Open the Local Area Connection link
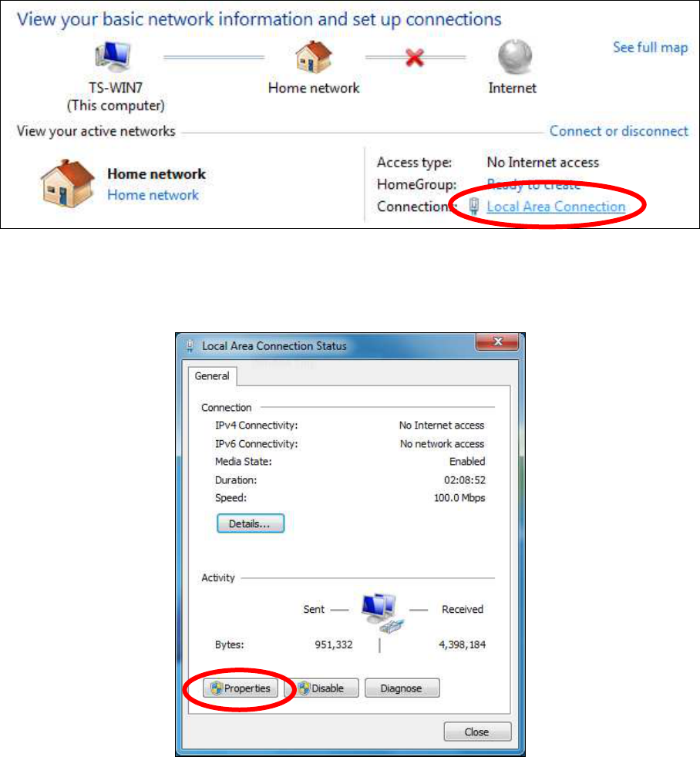700x757 pixels. [x=556, y=207]
